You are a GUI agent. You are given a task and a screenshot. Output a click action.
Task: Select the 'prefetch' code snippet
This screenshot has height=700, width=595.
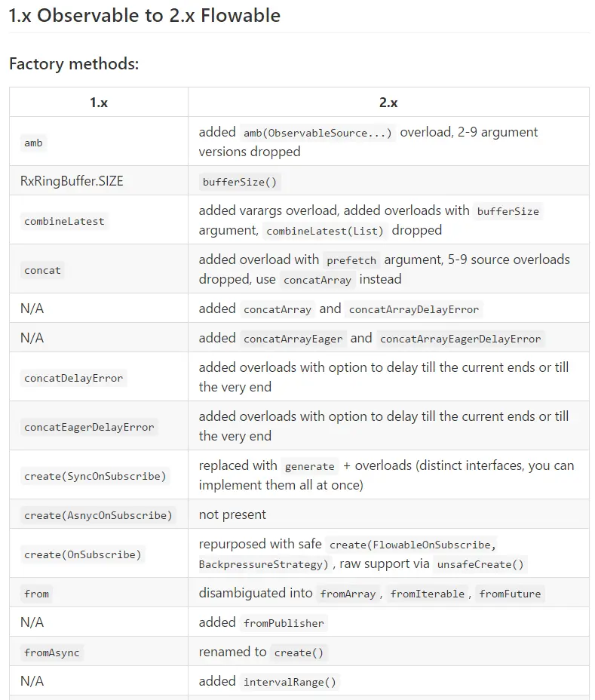pyautogui.click(x=351, y=261)
